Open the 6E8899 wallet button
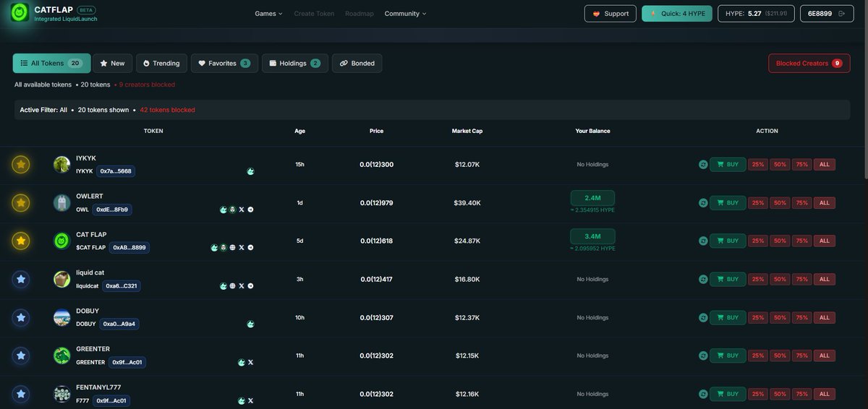868x409 pixels. pos(827,14)
